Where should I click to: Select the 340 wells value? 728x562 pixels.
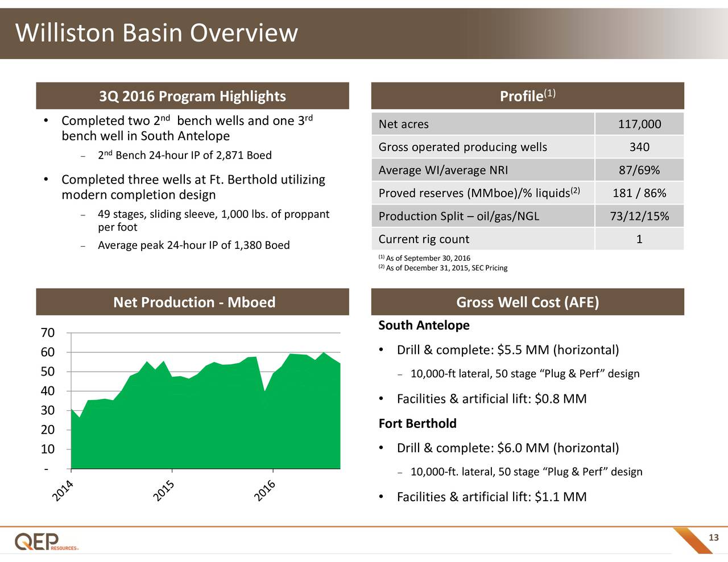639,147
